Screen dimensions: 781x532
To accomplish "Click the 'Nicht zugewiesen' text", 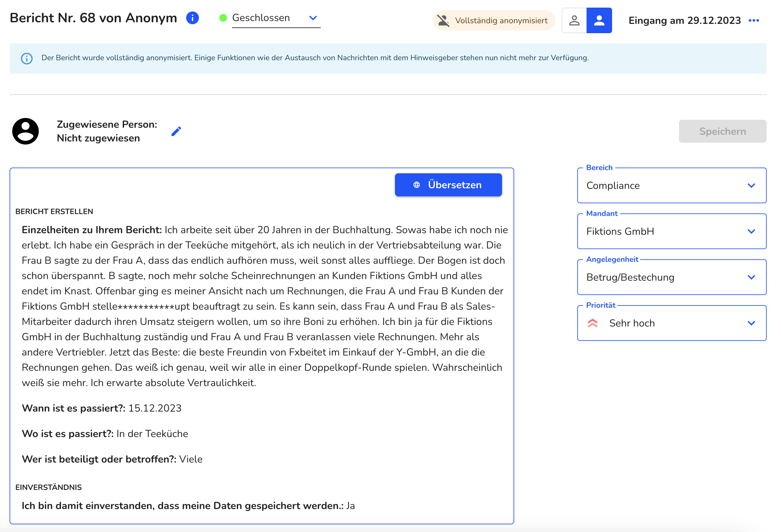I will 98,138.
